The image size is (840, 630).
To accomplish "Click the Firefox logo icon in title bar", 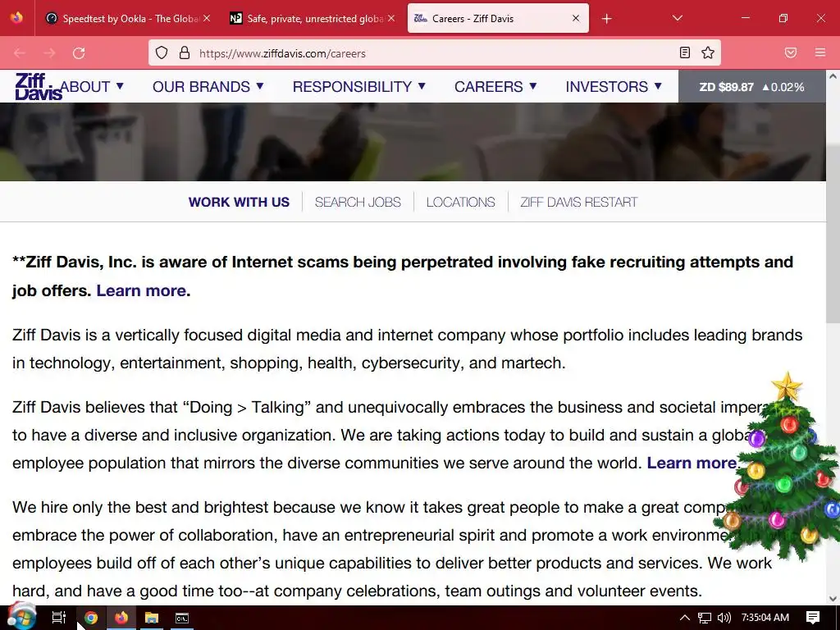I will coord(16,18).
